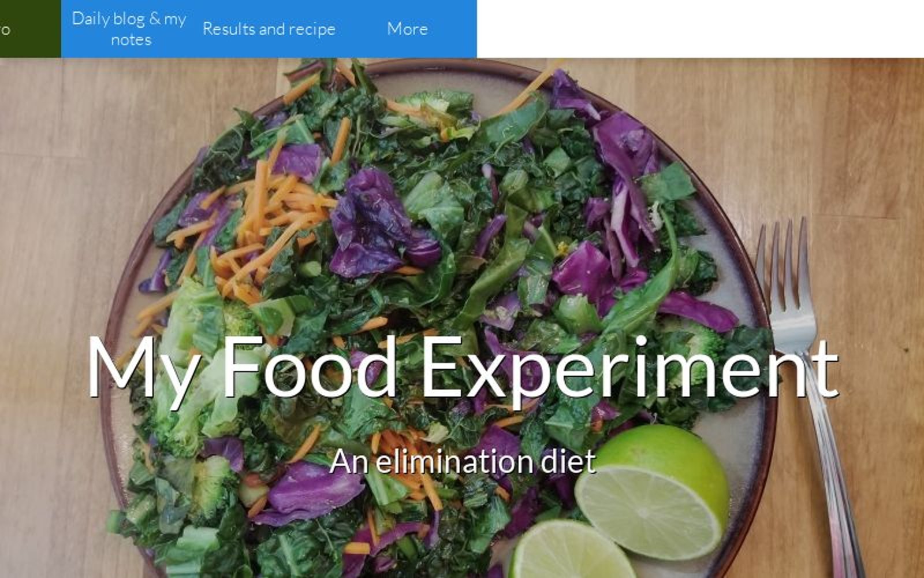
Task: Expand the More navigation menu
Action: click(407, 29)
